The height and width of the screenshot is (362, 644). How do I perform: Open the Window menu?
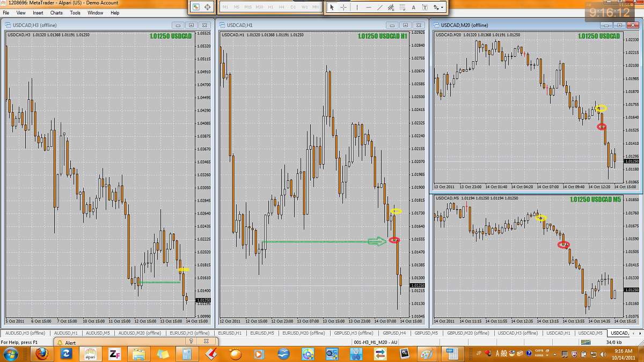pos(96,12)
